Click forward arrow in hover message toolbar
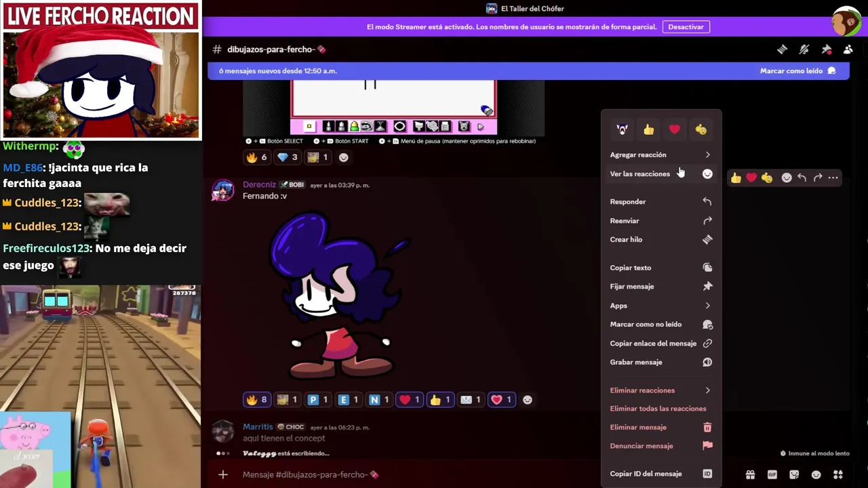868x488 pixels. 818,178
